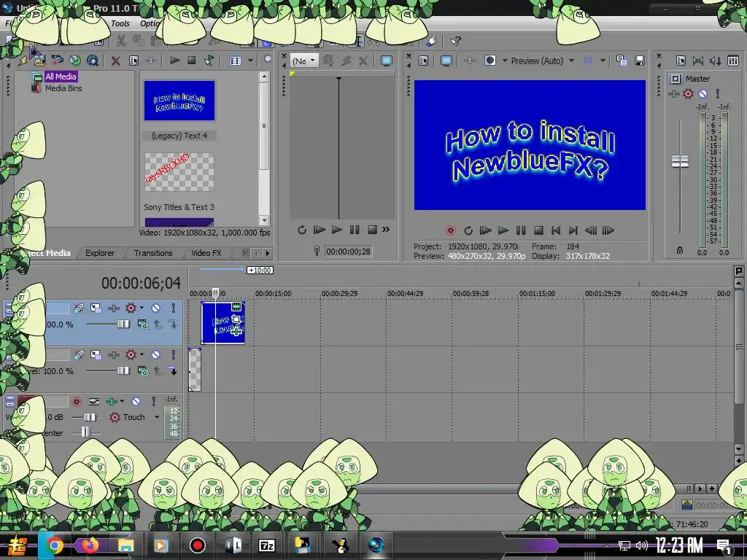Remove selected media with red X icon

116,61
